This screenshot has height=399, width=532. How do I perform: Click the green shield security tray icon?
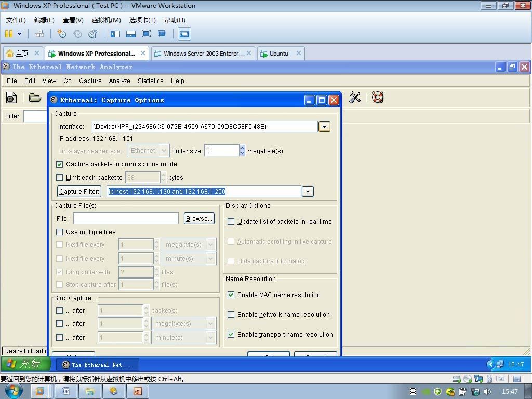(x=437, y=392)
